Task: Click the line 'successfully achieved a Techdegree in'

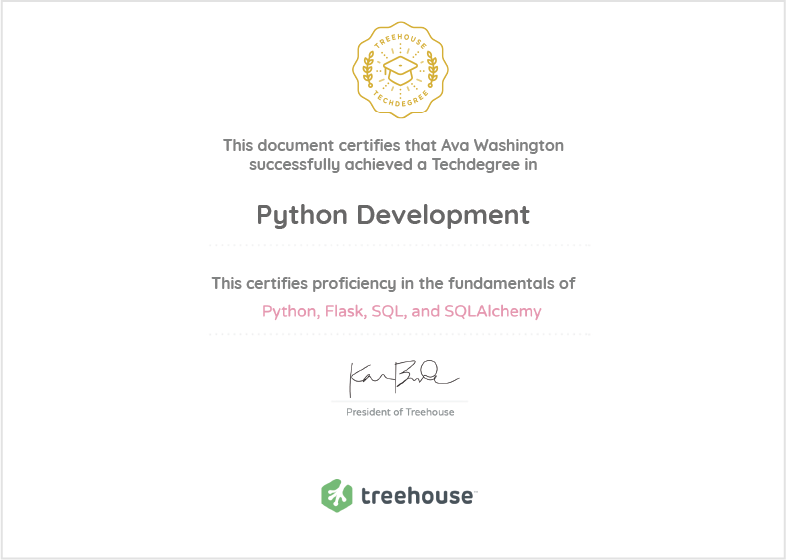Action: 393,164
